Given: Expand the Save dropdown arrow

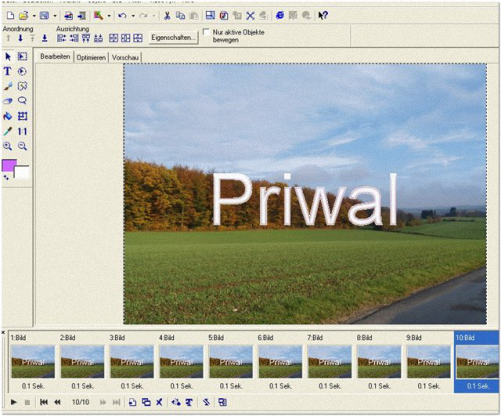Looking at the screenshot, I should [55, 16].
